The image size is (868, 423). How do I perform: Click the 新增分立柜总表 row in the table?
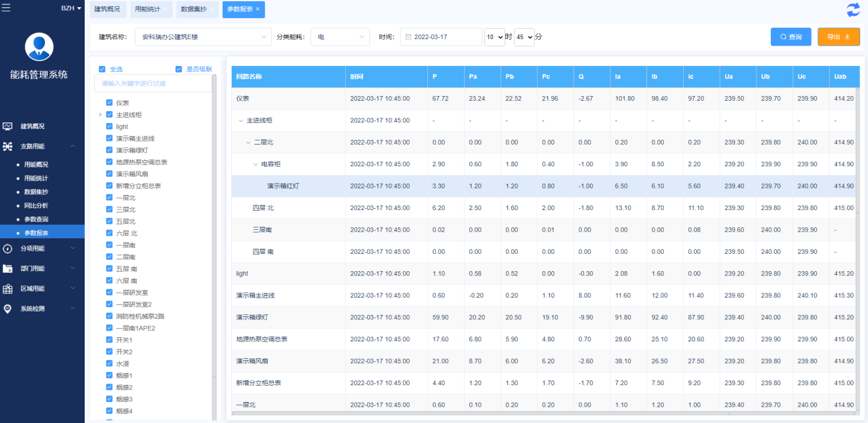(x=543, y=383)
